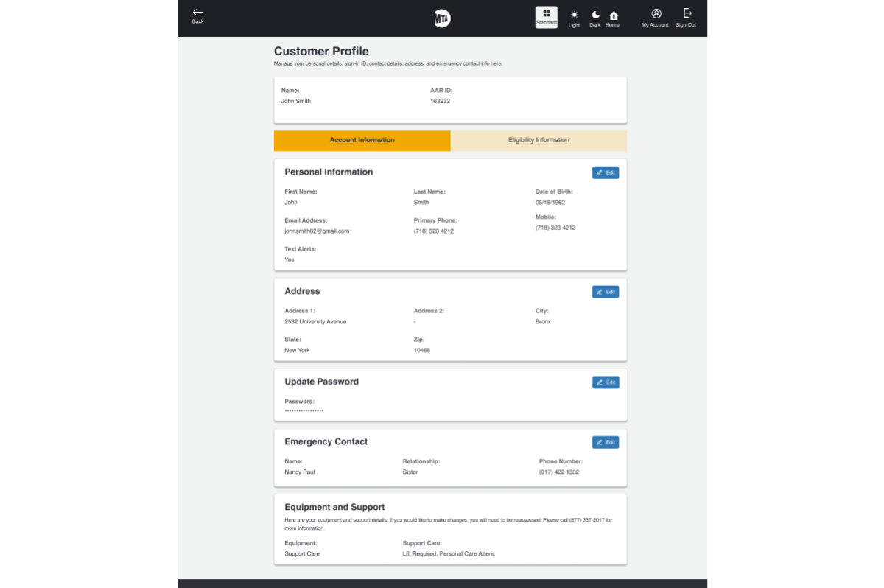Click the AAR ID number 163232
This screenshot has height=588, width=884.
[x=440, y=101]
